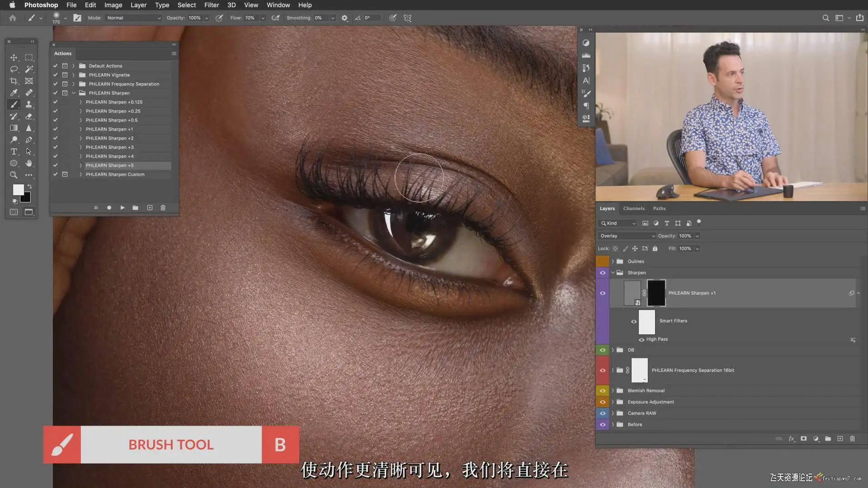Select the PHLEARN Sharpen Custom action
Viewport: 868px width, 488px height.
click(115, 174)
